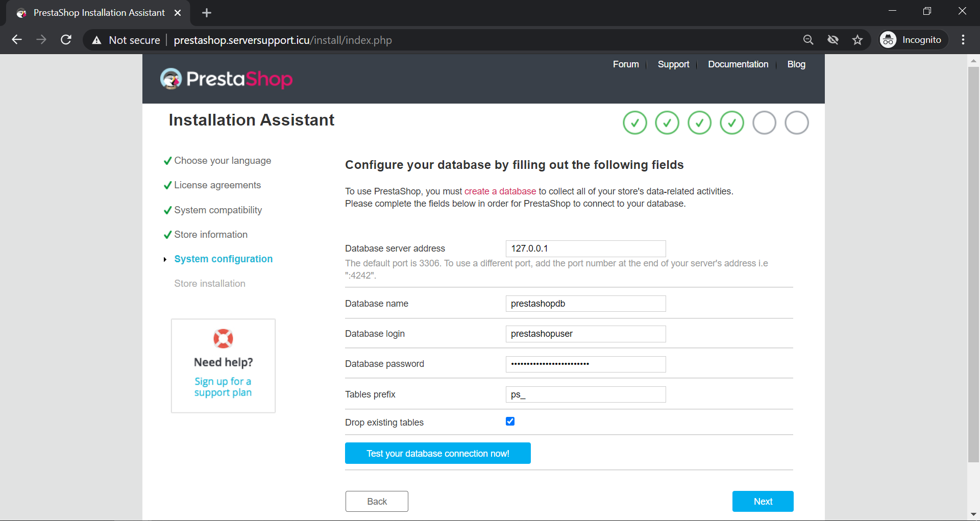Click the PrestaShop logo in header

(226, 79)
